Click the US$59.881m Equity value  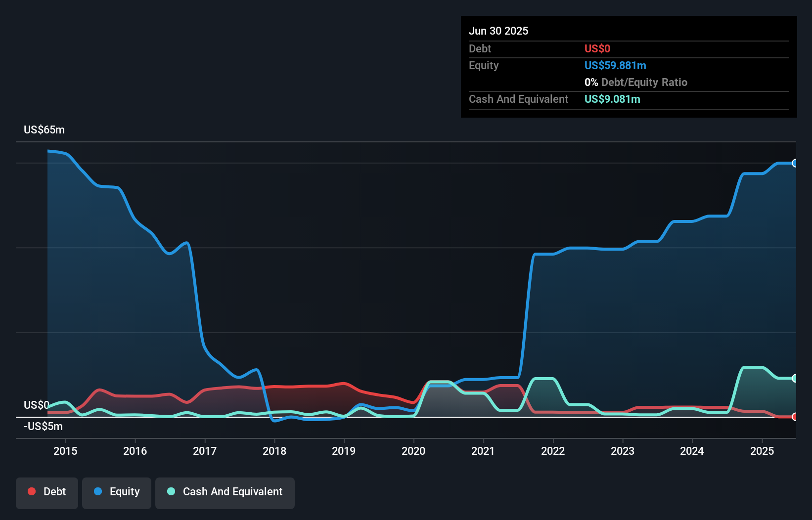(x=615, y=65)
